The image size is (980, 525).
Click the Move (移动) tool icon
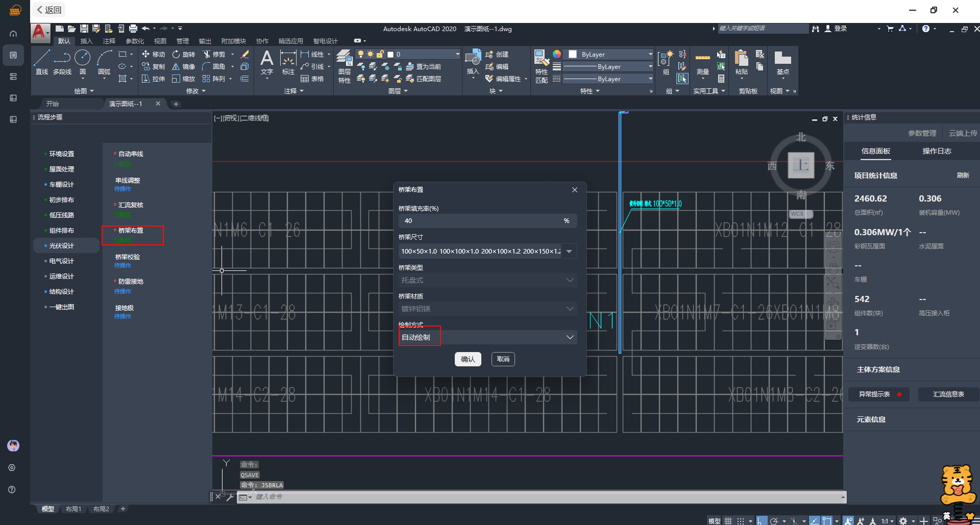pos(146,54)
